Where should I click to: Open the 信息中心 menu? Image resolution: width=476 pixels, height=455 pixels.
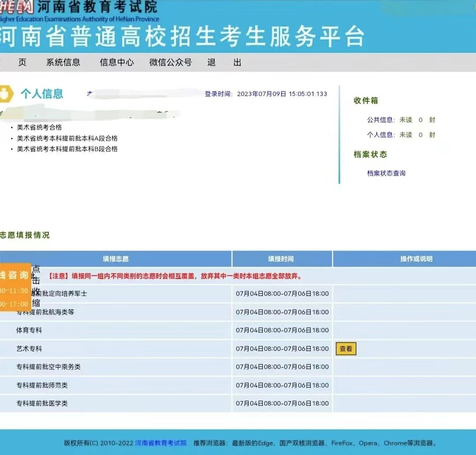(x=116, y=62)
